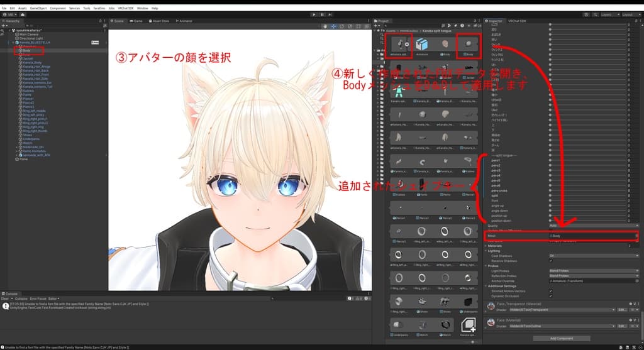Click the Console Clear button
The height and width of the screenshot is (350, 644).
click(5, 298)
